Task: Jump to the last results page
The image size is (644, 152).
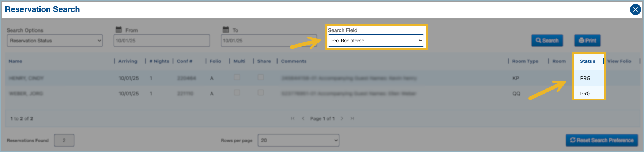Action: point(352,118)
